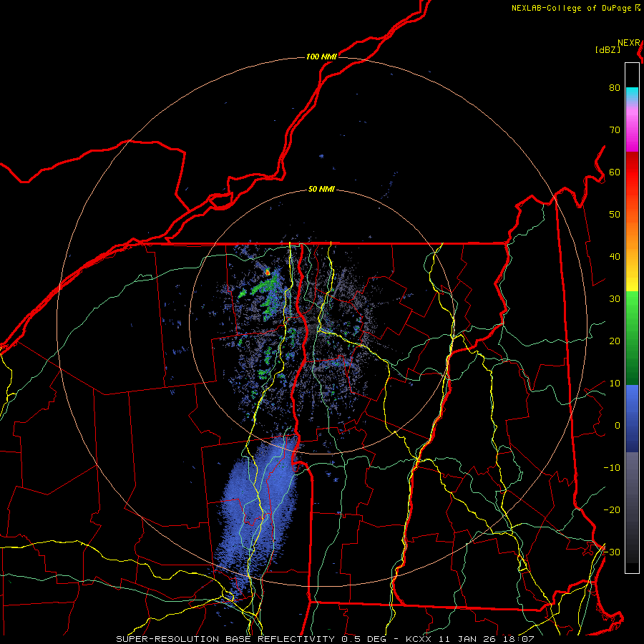Click the small red-orange high reflectivity spot
The image size is (644, 644).
pos(268,272)
